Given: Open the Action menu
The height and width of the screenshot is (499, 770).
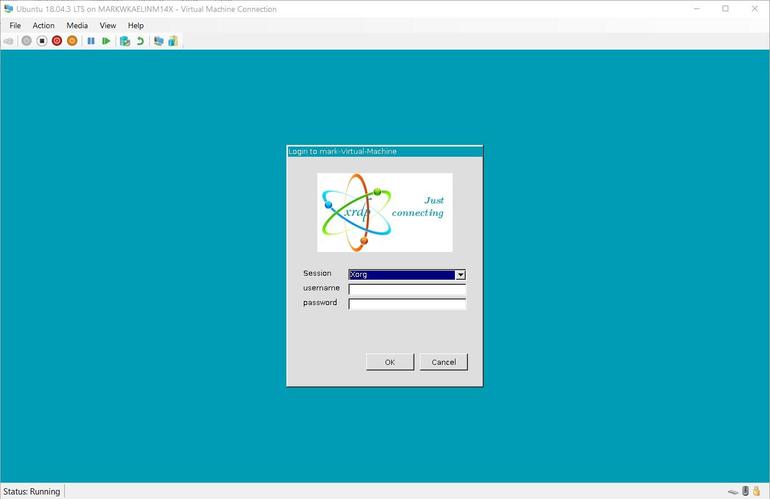Looking at the screenshot, I should point(43,26).
